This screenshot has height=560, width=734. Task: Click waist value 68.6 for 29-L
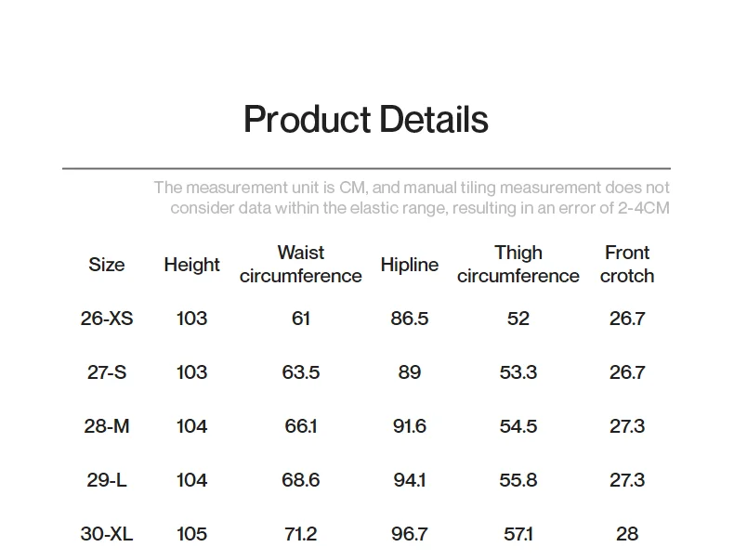point(300,480)
